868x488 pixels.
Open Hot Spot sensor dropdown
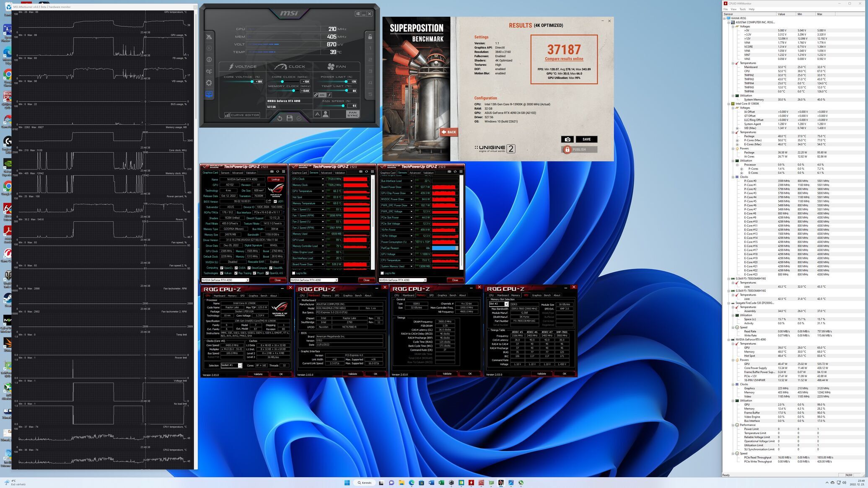click(323, 197)
